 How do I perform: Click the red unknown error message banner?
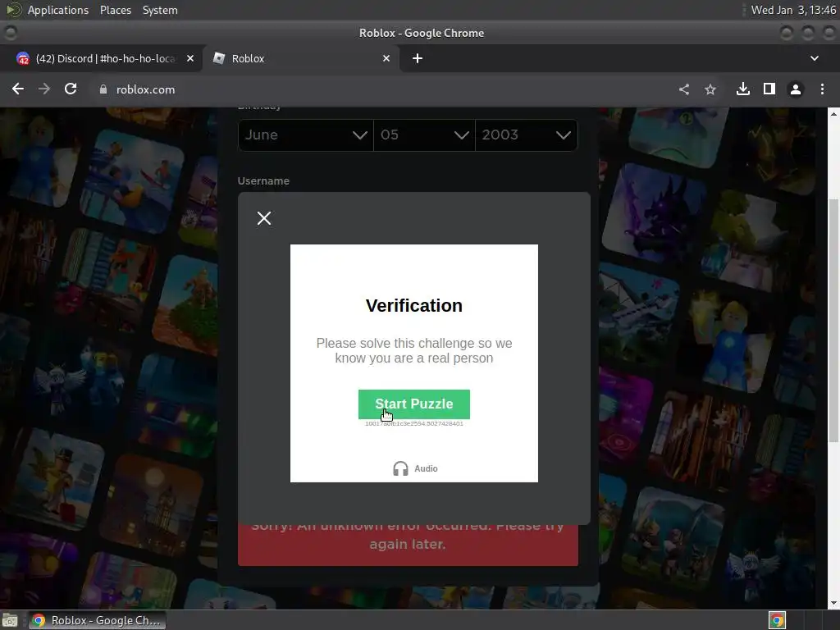tap(408, 545)
